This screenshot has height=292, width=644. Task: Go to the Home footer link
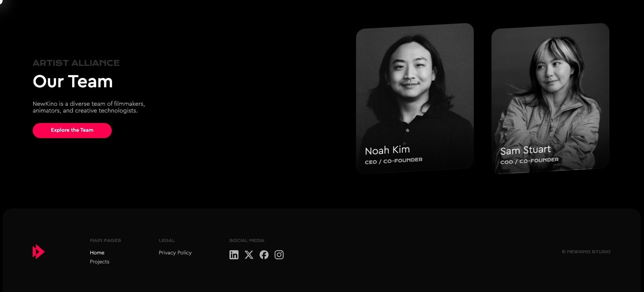[x=97, y=252]
